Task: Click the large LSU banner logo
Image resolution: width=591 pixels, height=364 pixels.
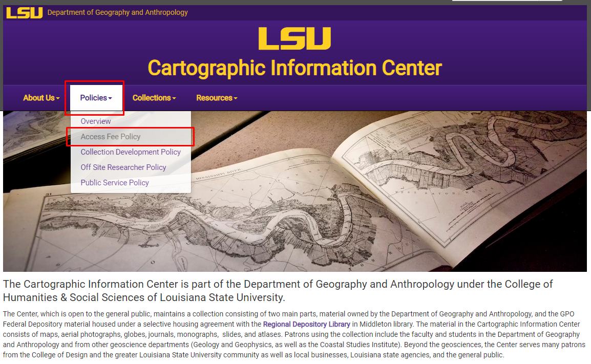Action: [295, 38]
